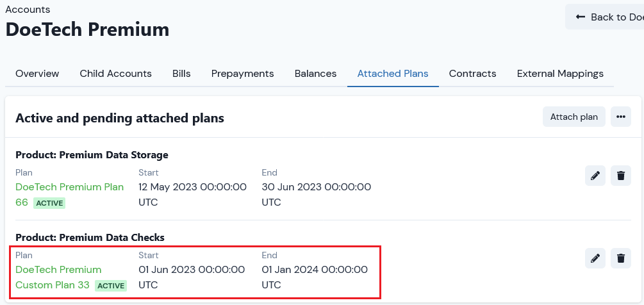Edit the Premium Data Storage plan
The height and width of the screenshot is (305, 644).
coord(595,176)
